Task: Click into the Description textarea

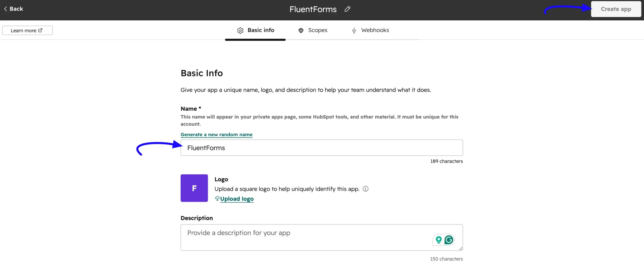Action: pyautogui.click(x=321, y=237)
